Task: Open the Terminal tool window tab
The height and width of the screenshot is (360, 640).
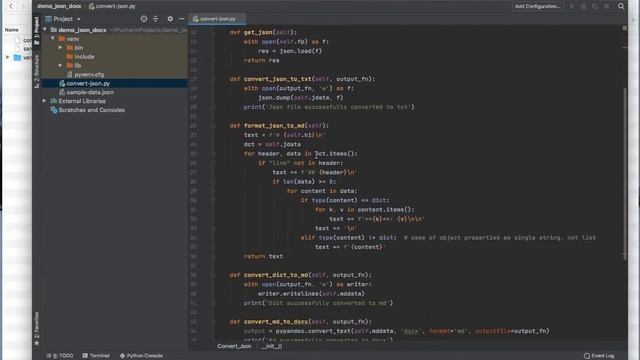Action: tap(96, 356)
